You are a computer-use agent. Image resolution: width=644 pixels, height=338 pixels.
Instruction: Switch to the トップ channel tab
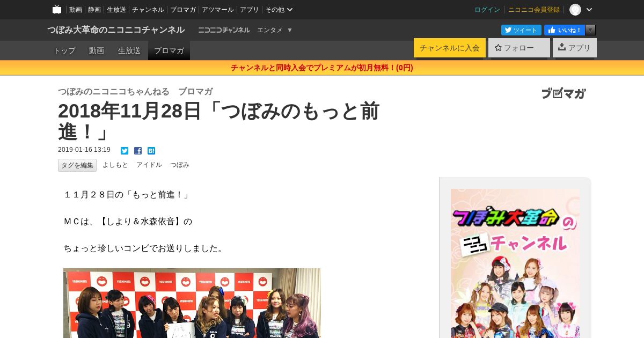point(64,50)
